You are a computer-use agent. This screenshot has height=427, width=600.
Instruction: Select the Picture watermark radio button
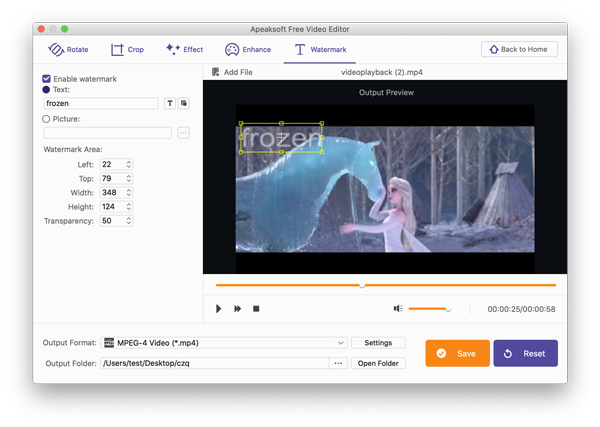click(46, 119)
